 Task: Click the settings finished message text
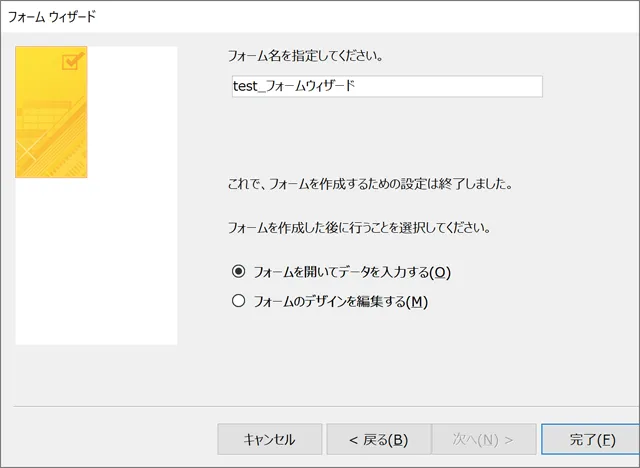370,185
